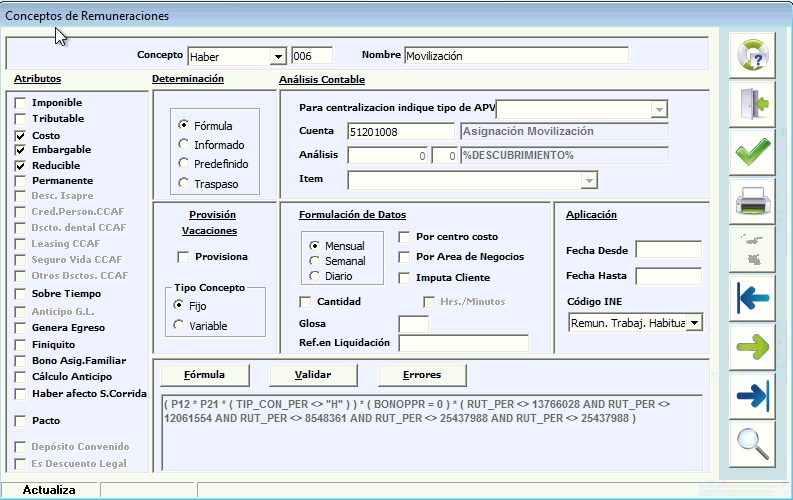Enable the Imponible checkbox
This screenshot has height=500, width=793.
coord(20,103)
